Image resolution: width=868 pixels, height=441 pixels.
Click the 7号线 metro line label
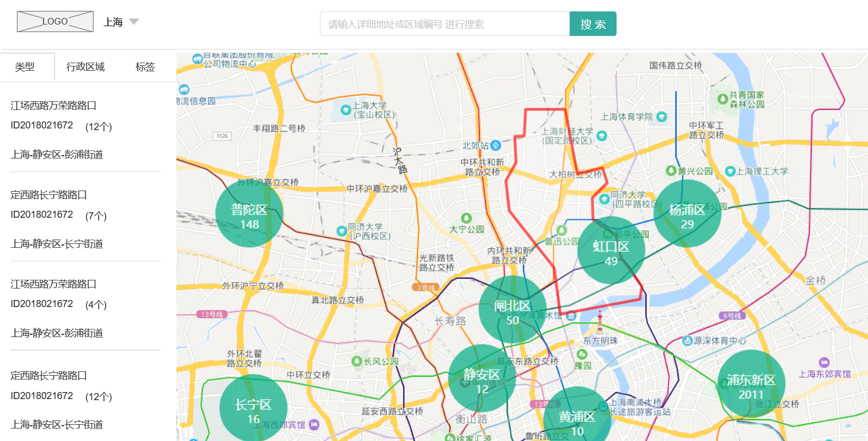tap(426, 287)
